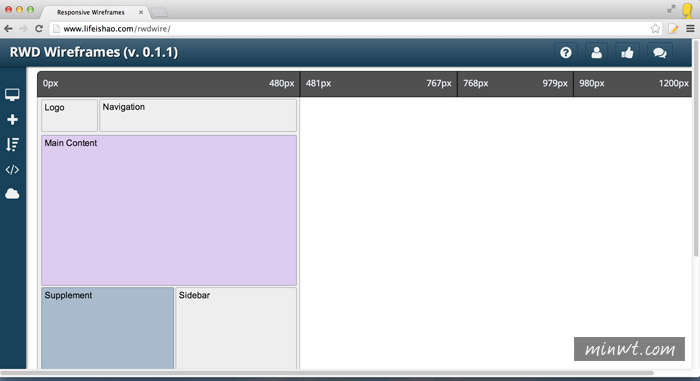Select the blue Supplement block
Image resolution: width=700 pixels, height=381 pixels.
click(108, 328)
